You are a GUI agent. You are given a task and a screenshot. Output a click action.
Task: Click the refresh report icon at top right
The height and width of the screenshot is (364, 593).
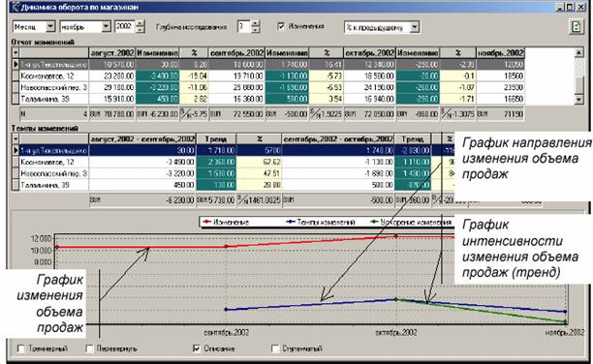coord(576,27)
